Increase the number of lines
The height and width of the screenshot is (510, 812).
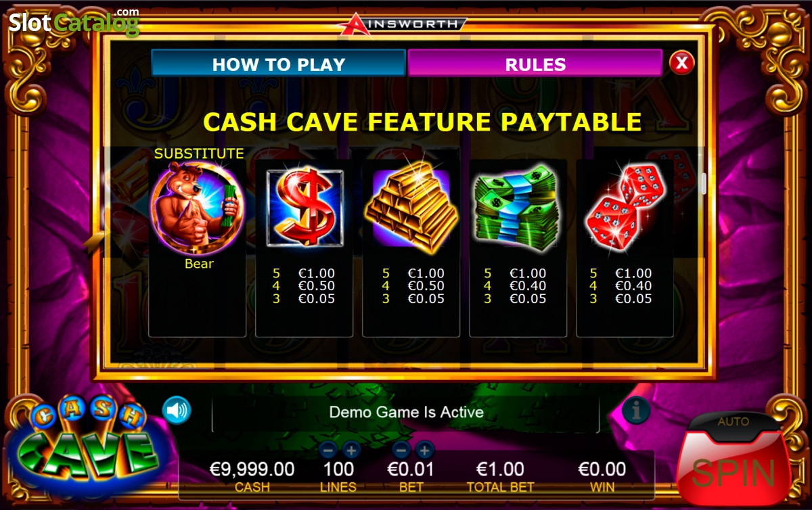[351, 449]
